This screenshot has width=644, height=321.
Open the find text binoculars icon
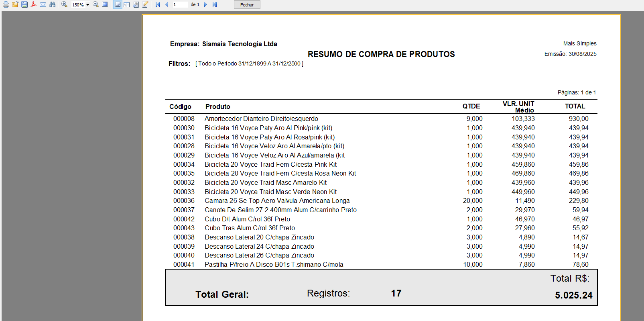point(52,4)
